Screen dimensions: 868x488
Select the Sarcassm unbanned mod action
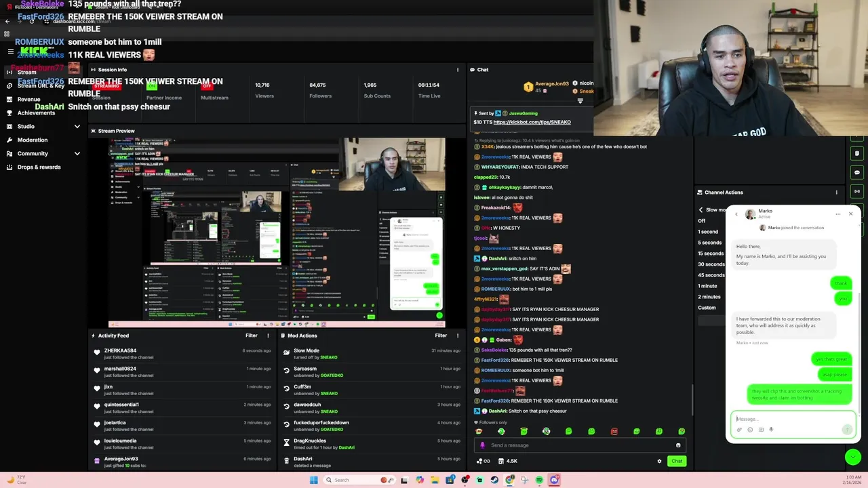point(372,372)
